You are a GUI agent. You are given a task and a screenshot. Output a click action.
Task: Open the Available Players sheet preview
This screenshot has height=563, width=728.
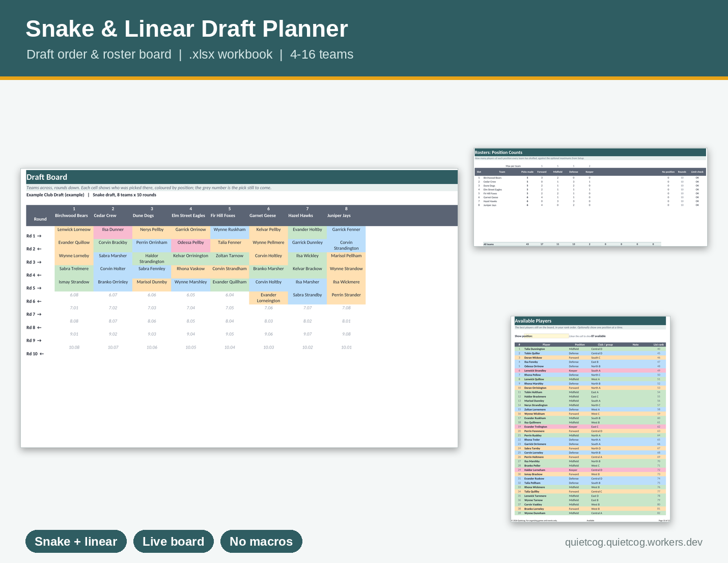[x=591, y=419]
